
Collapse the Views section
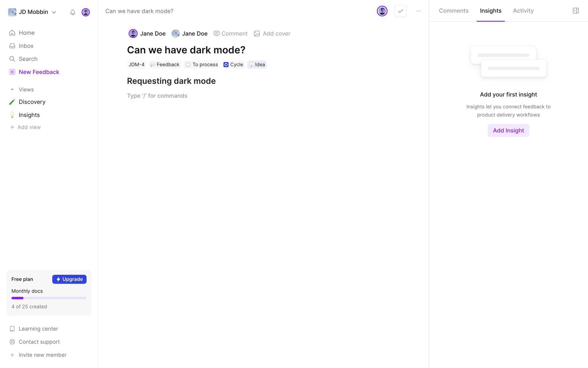(12, 90)
